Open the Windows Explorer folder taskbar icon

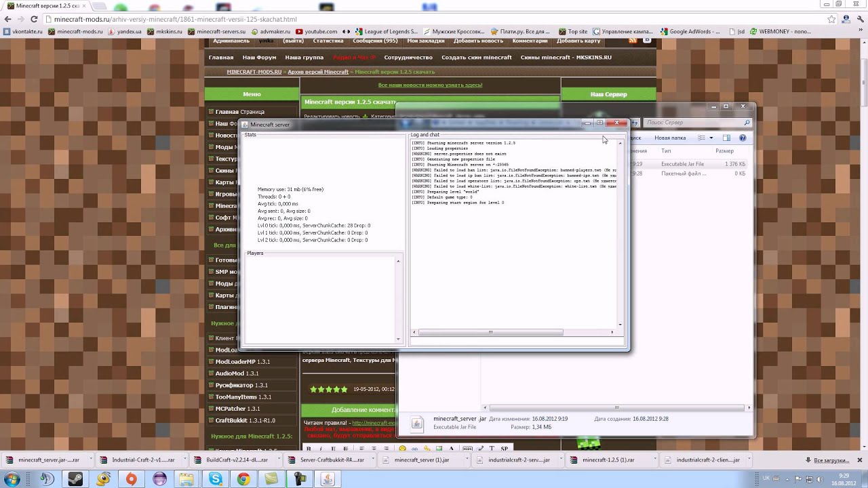[187, 479]
